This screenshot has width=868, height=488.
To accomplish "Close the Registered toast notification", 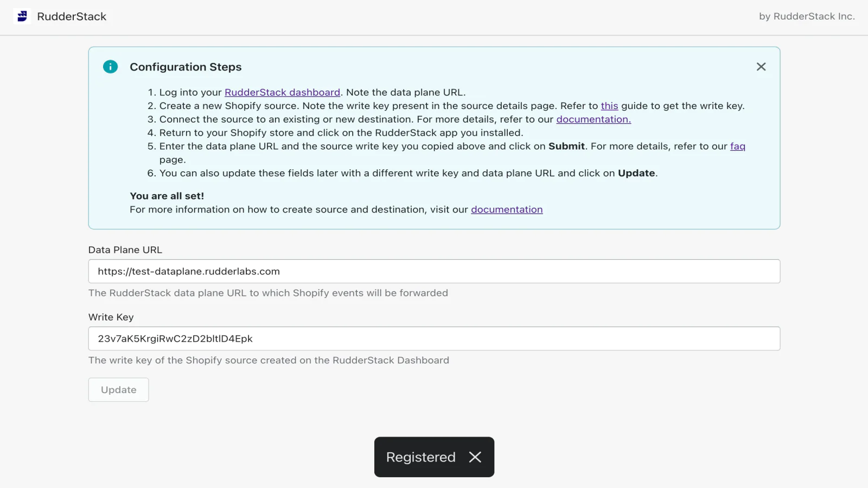I will [x=475, y=457].
